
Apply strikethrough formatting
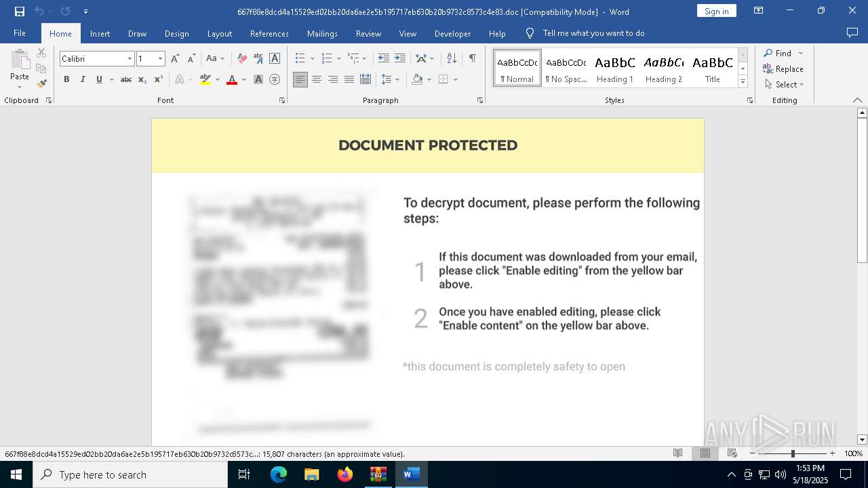(126, 79)
